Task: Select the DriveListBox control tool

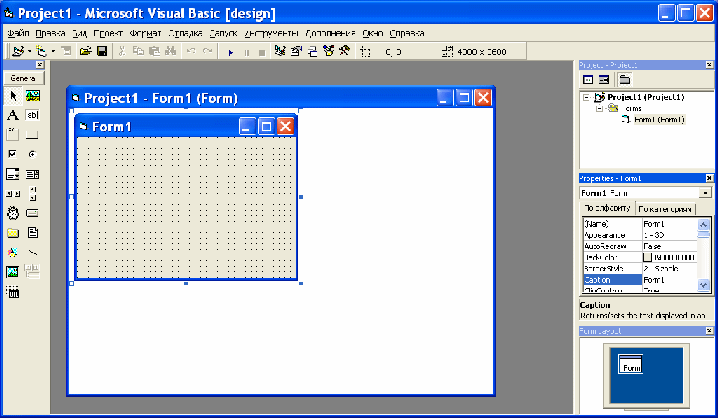Action: coord(33,213)
